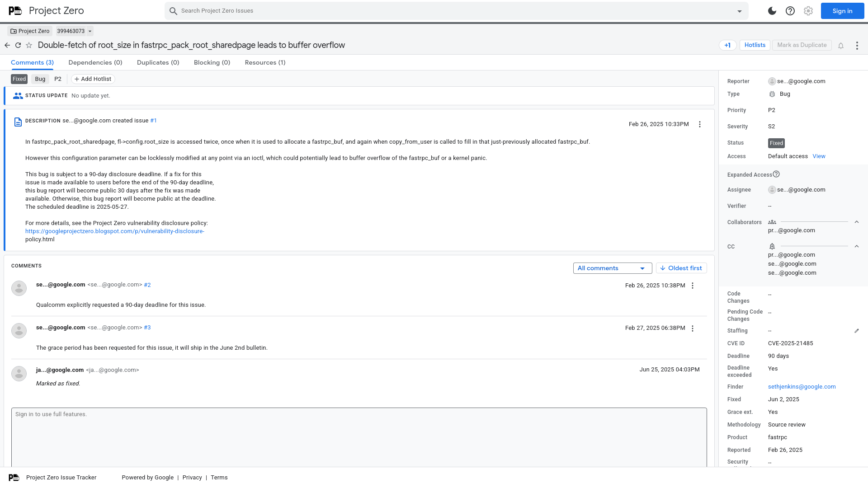
Task: Open Duplicates (0) tab
Action: (x=158, y=62)
